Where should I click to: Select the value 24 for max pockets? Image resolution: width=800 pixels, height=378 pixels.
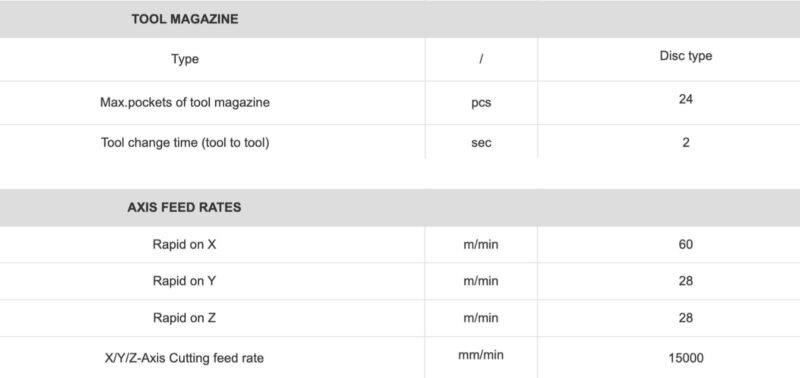(686, 99)
